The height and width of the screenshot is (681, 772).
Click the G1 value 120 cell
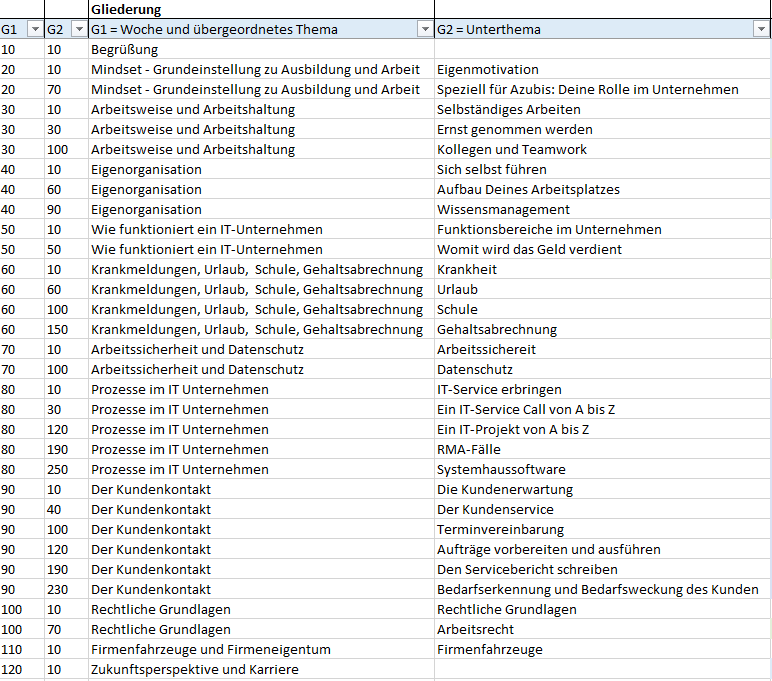22,670
